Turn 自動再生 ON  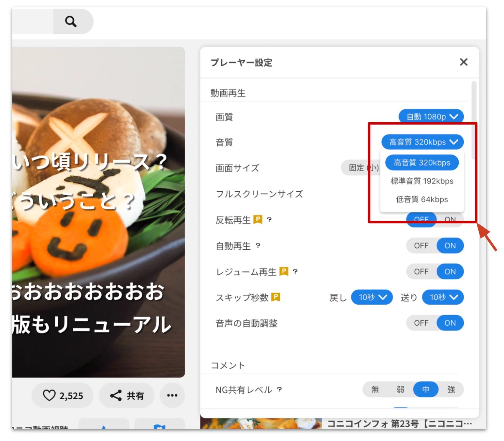[450, 246]
